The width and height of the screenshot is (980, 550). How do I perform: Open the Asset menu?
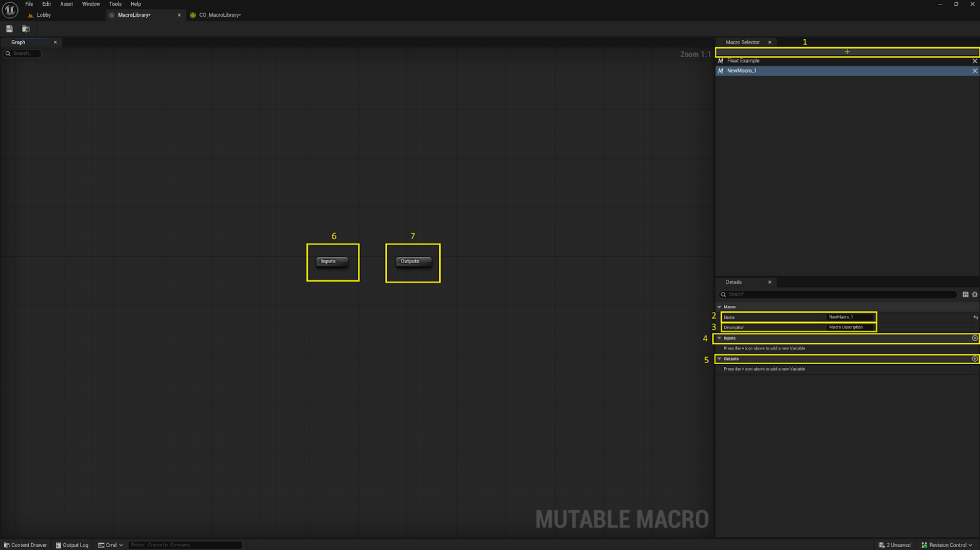[66, 4]
